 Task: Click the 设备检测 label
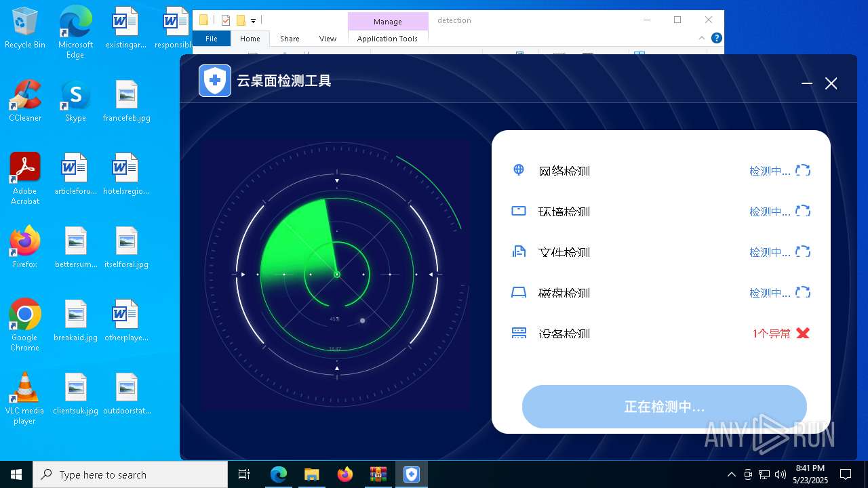[564, 333]
